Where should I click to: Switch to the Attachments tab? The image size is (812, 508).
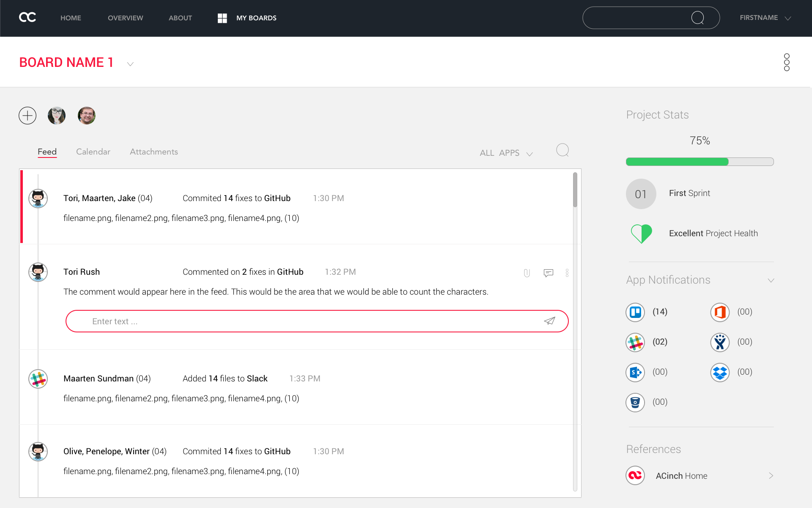(x=154, y=152)
